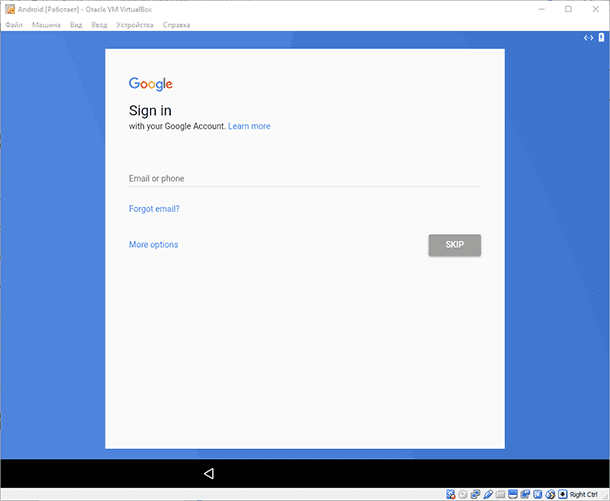Open the Устройства menu

tap(135, 25)
